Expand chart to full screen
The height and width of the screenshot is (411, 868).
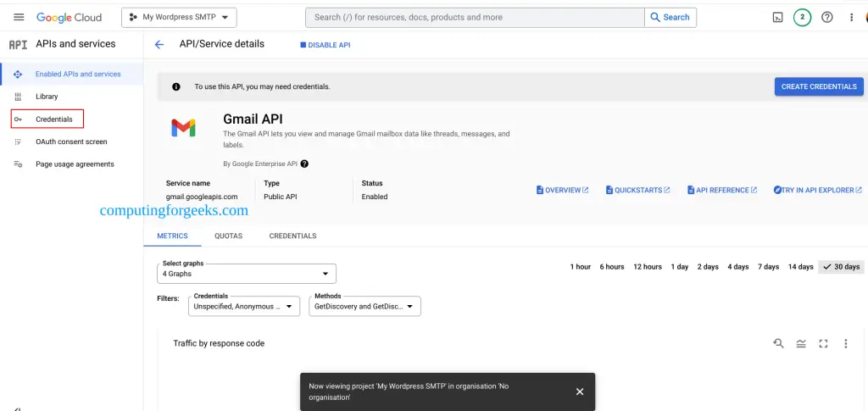point(823,343)
